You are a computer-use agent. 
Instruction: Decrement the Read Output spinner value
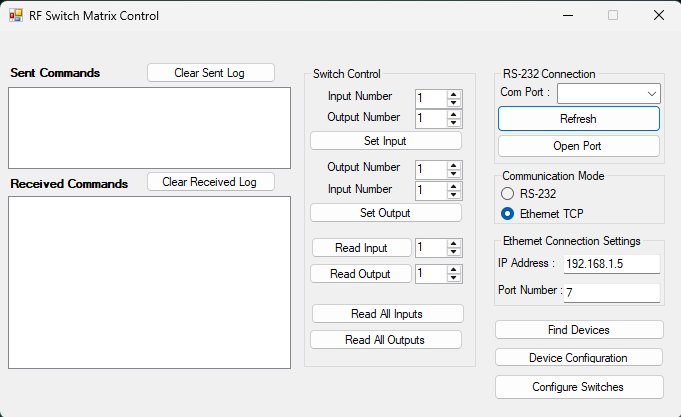click(453, 278)
